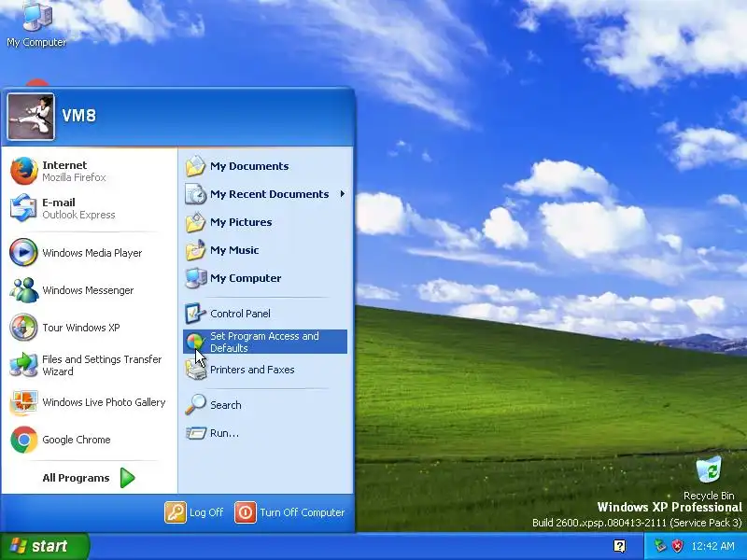This screenshot has height=560, width=747.
Task: Open the My Music folder icon
Action: (195, 250)
